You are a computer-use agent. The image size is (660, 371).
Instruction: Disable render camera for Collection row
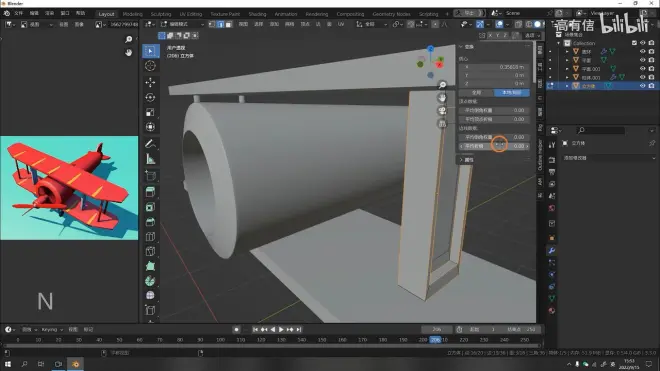point(652,43)
